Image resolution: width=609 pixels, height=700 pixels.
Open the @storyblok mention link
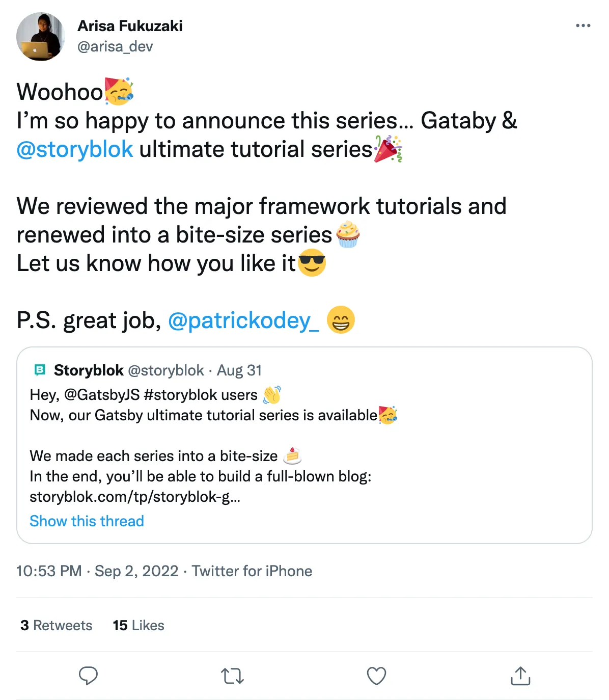pos(74,149)
